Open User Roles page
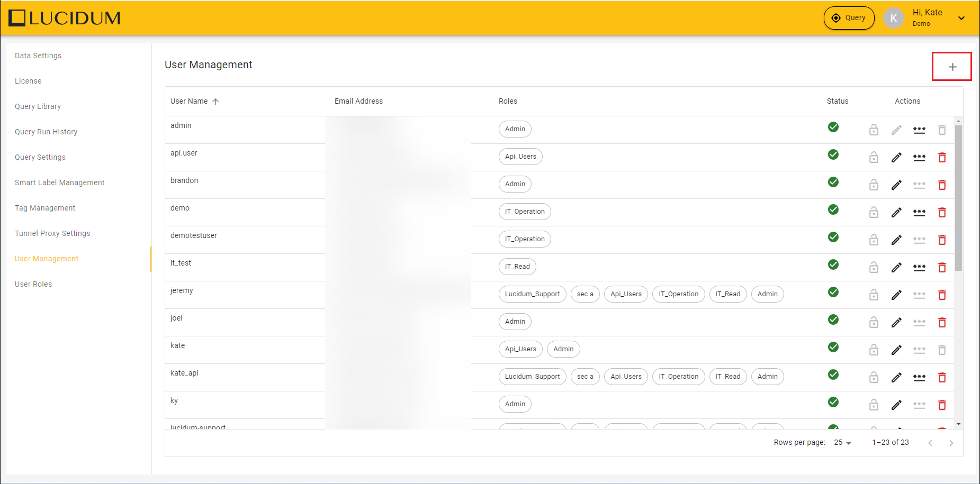The height and width of the screenshot is (484, 980). (33, 284)
